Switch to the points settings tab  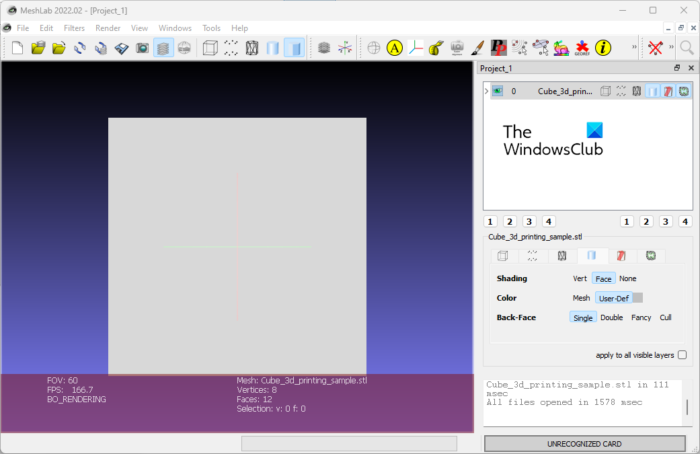(532, 255)
